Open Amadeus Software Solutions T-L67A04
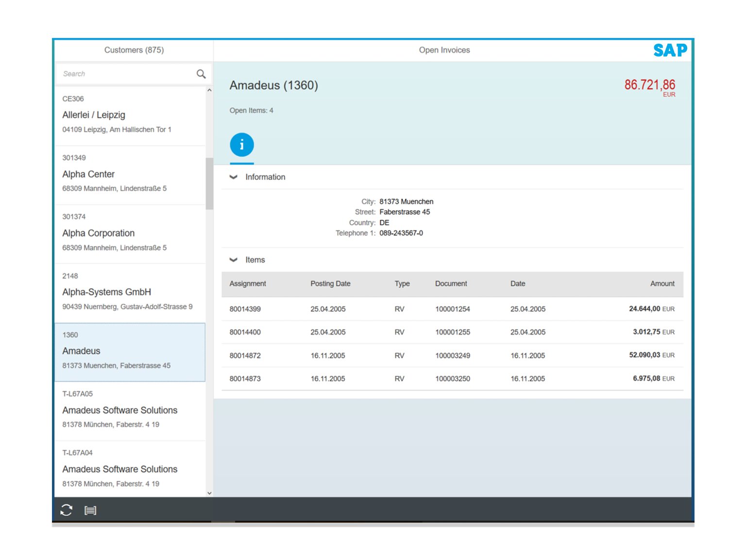Screen dimensions: 746x560 pos(130,469)
